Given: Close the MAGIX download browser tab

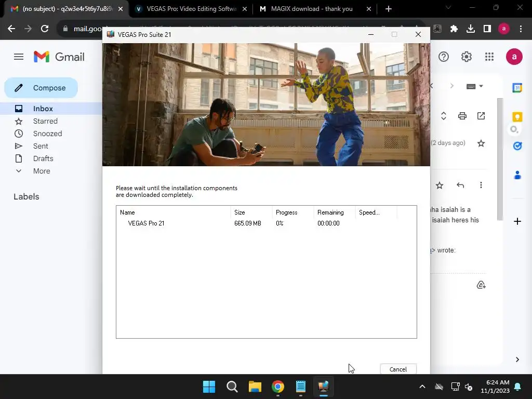Looking at the screenshot, I should (x=369, y=9).
